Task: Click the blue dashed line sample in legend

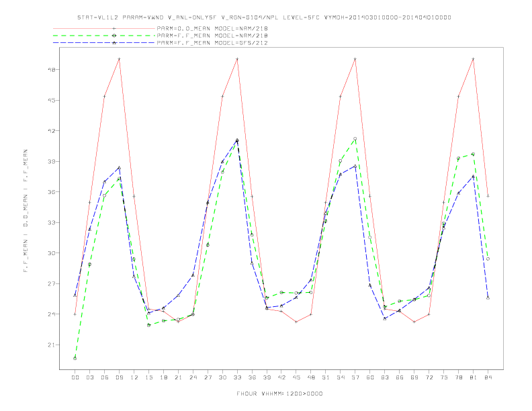Action: [x=104, y=43]
